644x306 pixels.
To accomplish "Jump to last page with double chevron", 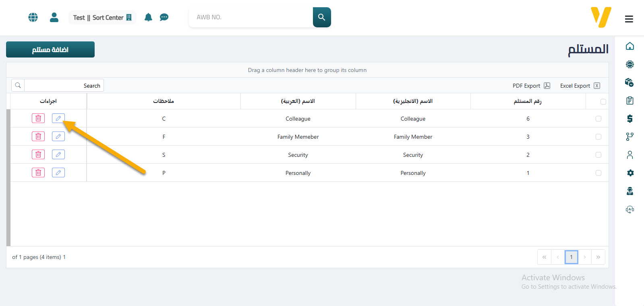I will [x=598, y=257].
